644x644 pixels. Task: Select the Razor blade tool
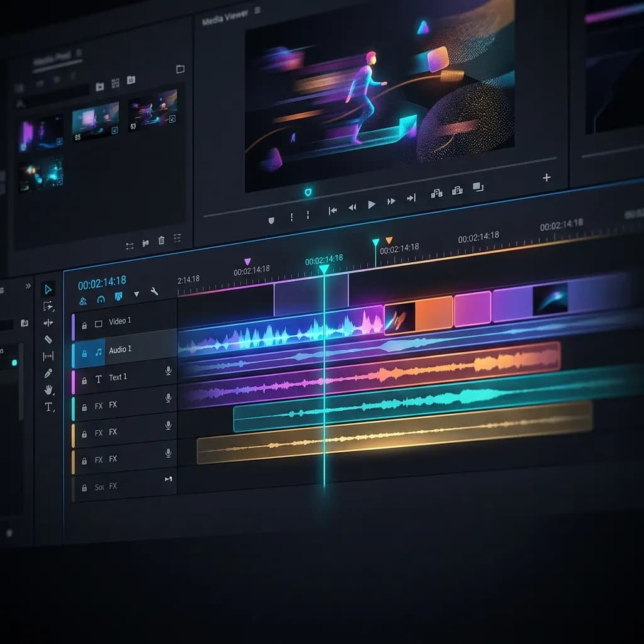tap(48, 339)
